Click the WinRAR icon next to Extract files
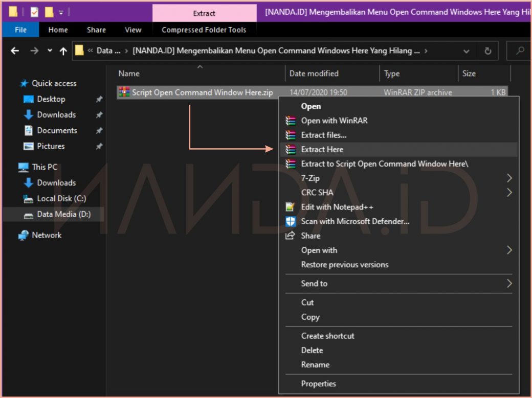 click(291, 135)
